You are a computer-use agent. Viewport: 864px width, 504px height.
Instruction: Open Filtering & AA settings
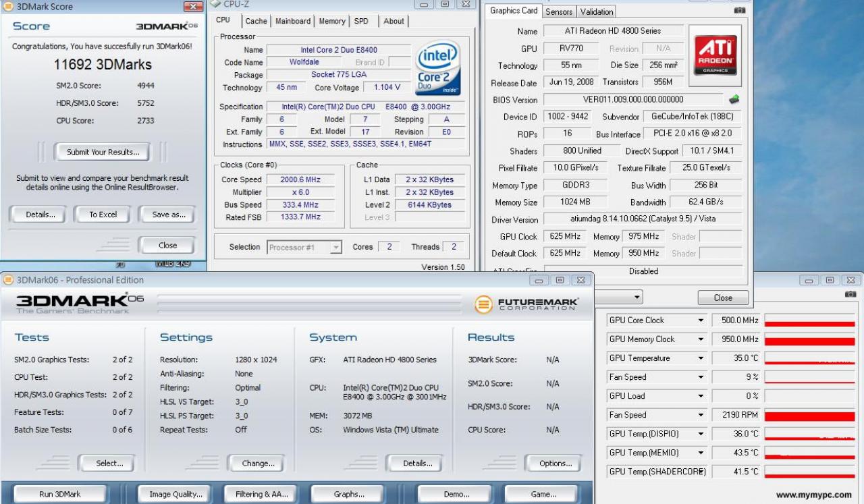point(262,495)
